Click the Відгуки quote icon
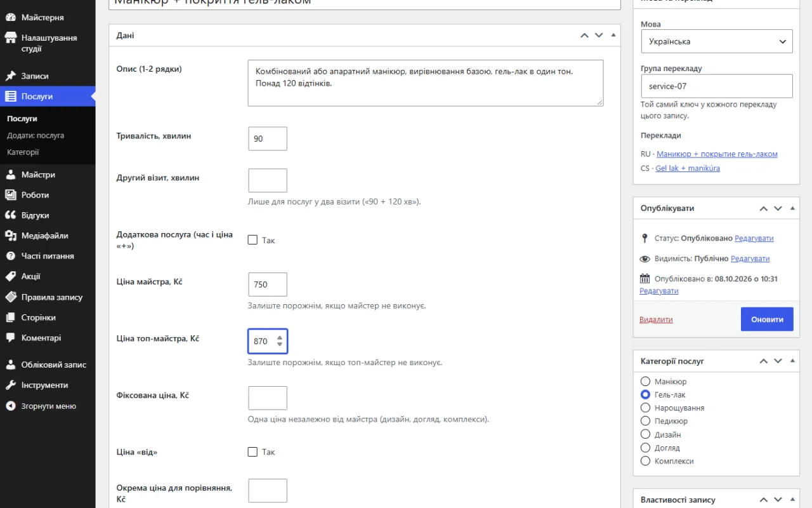This screenshot has height=508, width=812. coord(11,215)
